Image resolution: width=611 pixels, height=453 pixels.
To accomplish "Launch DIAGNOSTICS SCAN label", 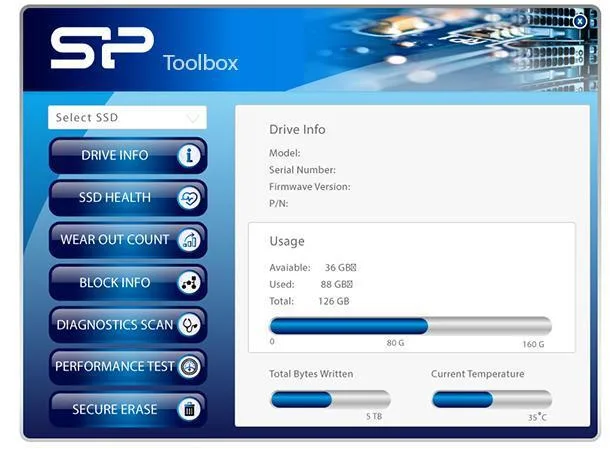I will tap(115, 325).
